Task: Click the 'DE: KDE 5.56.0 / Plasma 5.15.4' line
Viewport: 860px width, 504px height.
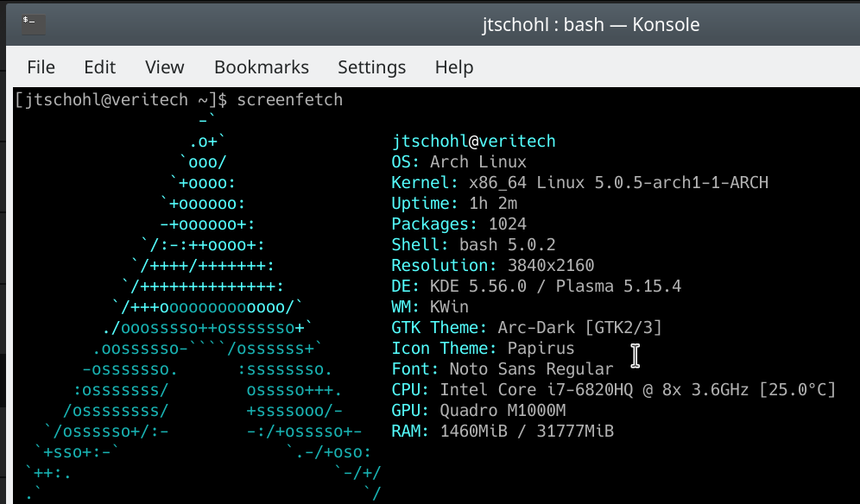Action: click(536, 287)
